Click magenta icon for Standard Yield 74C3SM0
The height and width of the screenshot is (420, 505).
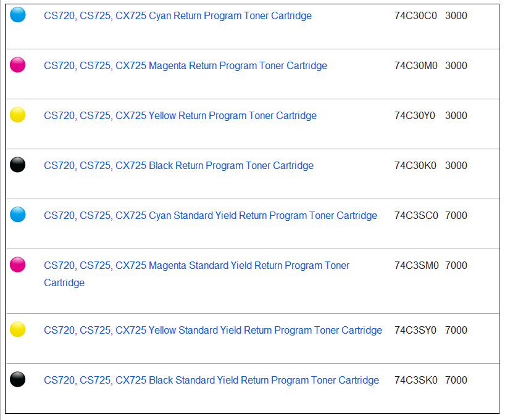pyautogui.click(x=18, y=265)
